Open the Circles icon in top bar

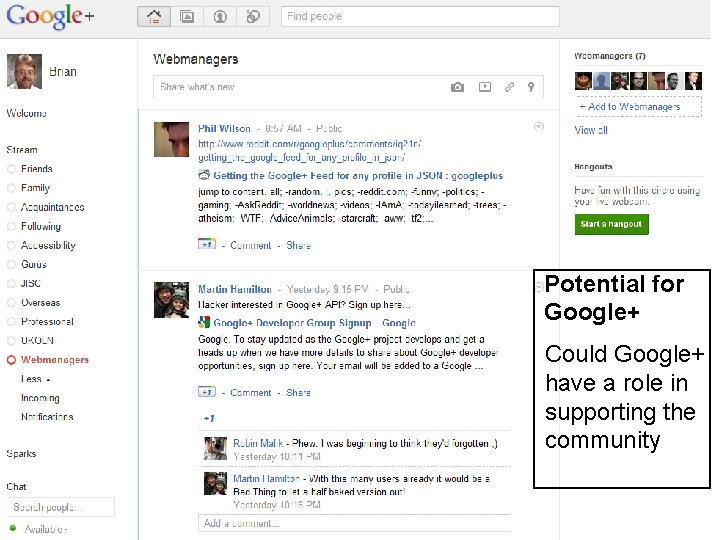[x=253, y=17]
